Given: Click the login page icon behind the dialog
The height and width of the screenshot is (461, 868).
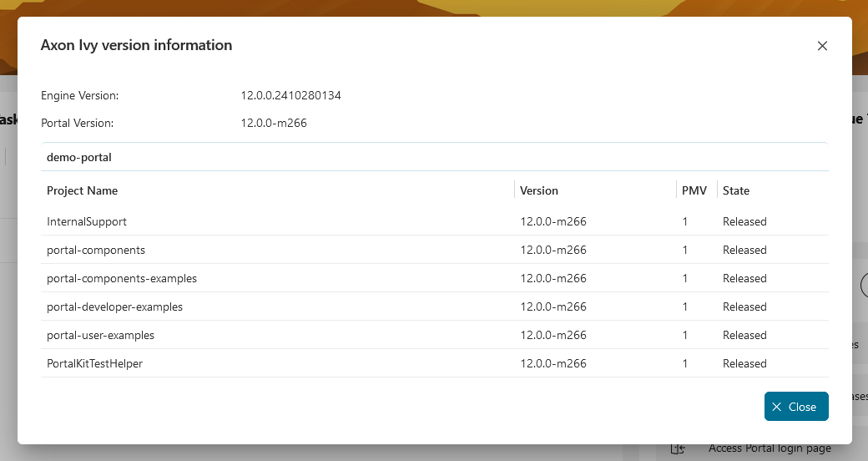Looking at the screenshot, I should [678, 448].
